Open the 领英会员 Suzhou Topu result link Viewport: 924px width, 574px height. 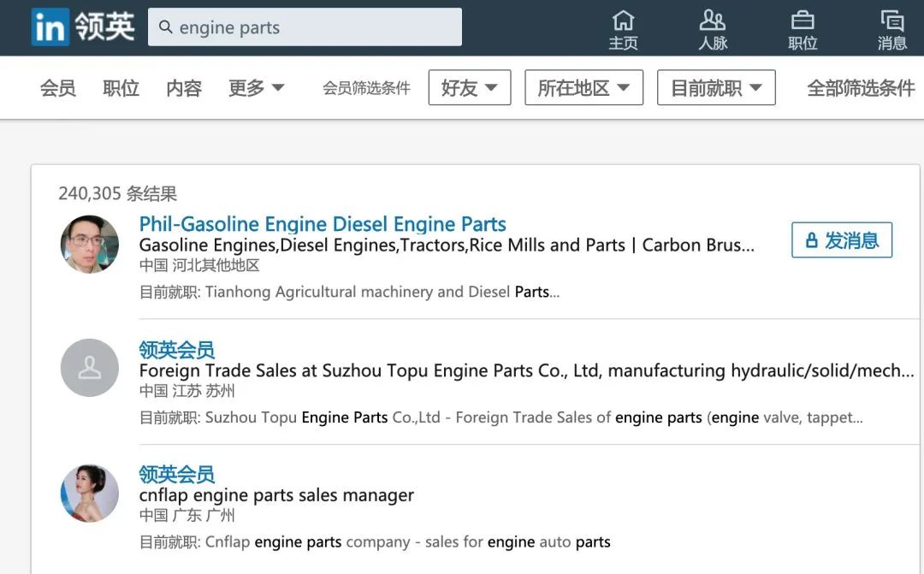click(x=177, y=350)
